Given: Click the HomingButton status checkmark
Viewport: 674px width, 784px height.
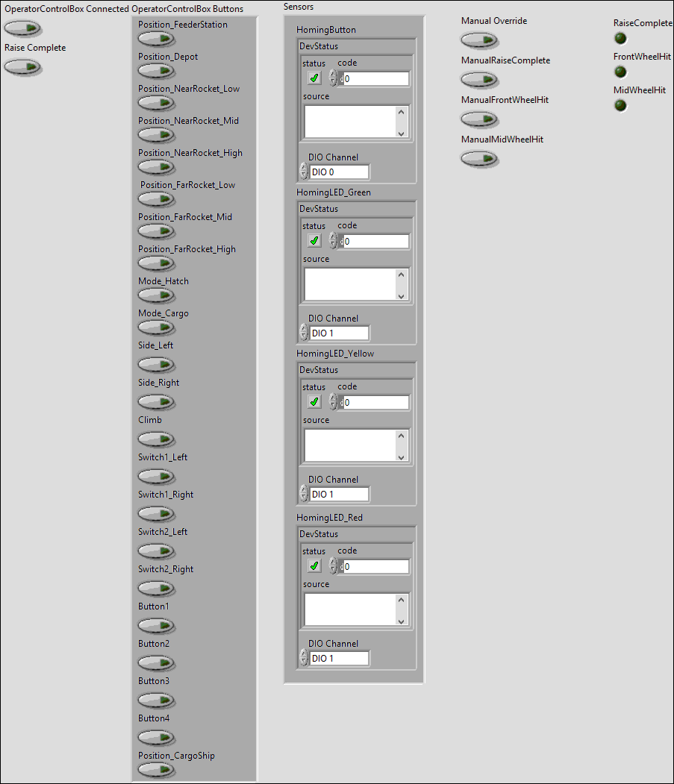Looking at the screenshot, I should [x=314, y=78].
